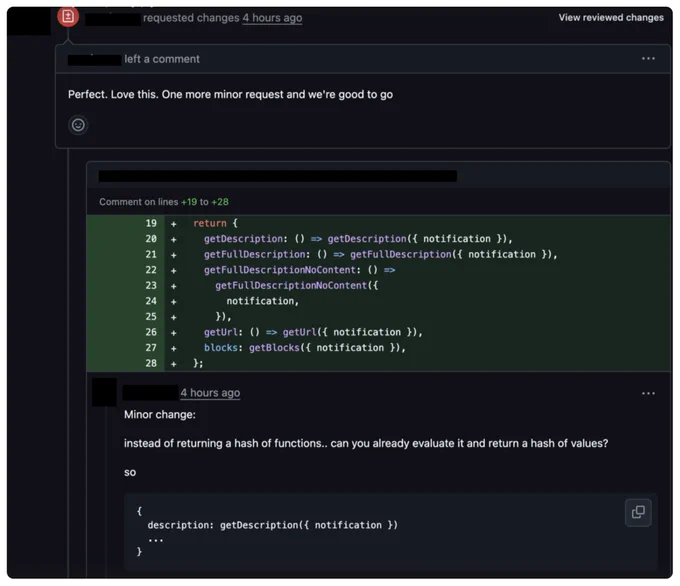The image size is (680, 586).
Task: Click 'Minor change:' comment text
Action: 160,415
